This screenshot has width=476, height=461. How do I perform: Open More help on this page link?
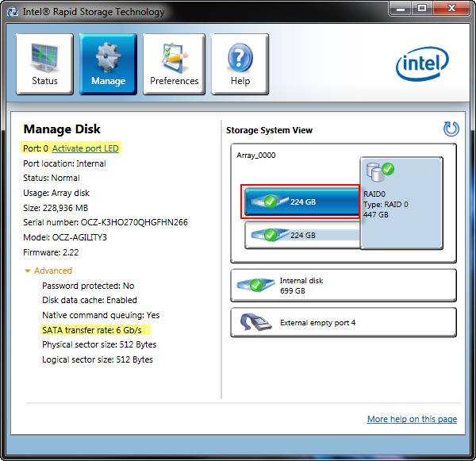(412, 419)
